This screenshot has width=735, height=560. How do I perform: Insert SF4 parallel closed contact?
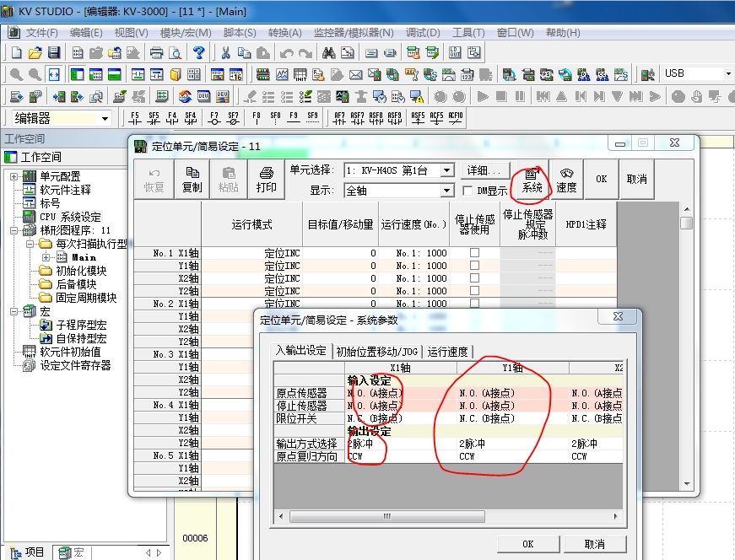click(191, 117)
